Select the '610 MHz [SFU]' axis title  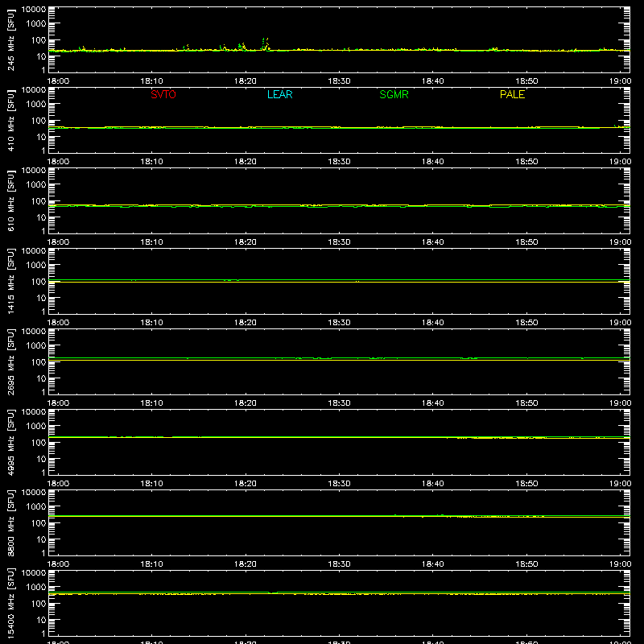[10, 200]
